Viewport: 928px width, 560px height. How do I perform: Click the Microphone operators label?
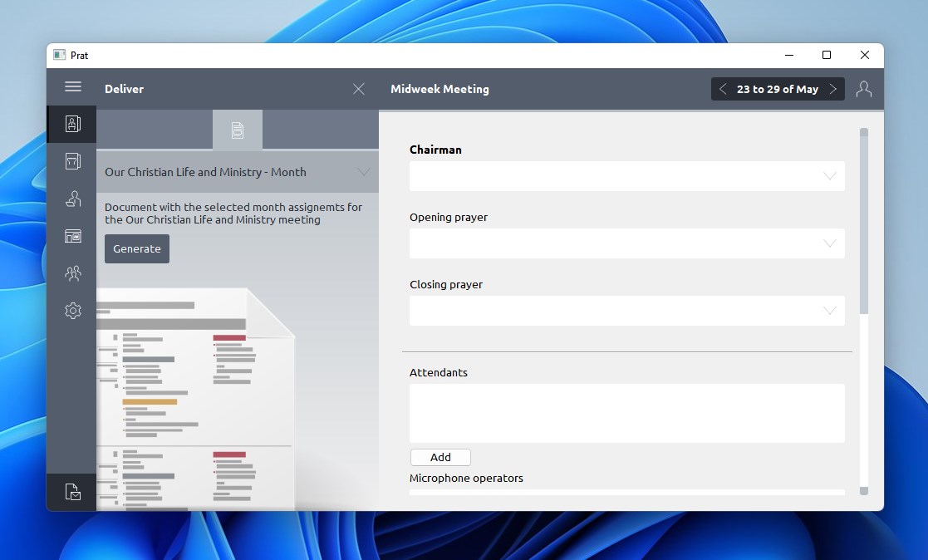[466, 479]
